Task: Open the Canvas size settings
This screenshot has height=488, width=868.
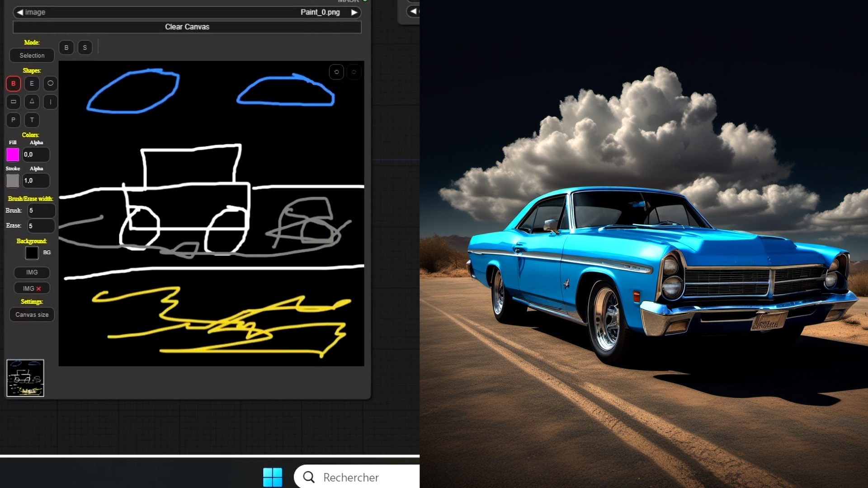Action: 32,314
